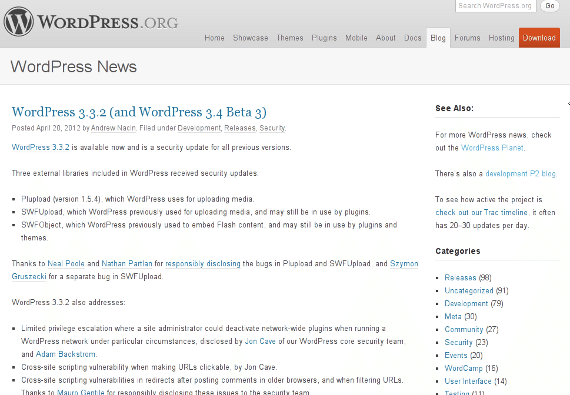The width and height of the screenshot is (570, 395).
Task: Click the orange Download button
Action: 539,38
